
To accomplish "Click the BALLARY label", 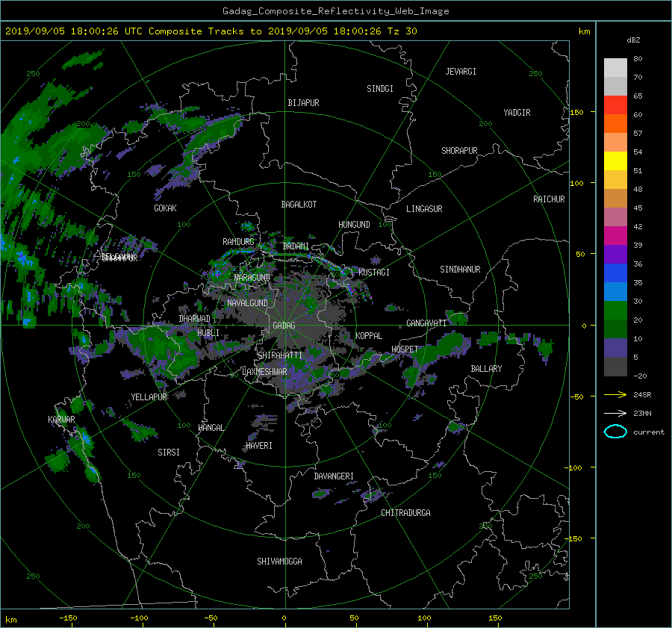I will click(x=486, y=369).
